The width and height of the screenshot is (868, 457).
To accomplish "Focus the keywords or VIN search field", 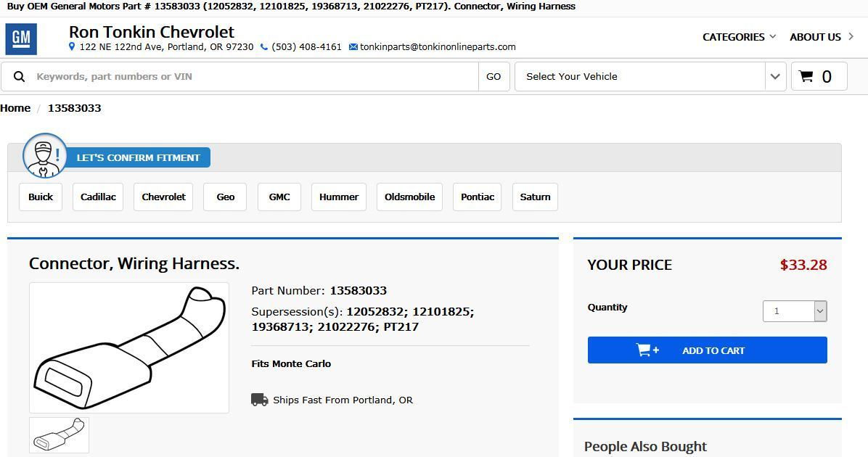I will (x=255, y=77).
